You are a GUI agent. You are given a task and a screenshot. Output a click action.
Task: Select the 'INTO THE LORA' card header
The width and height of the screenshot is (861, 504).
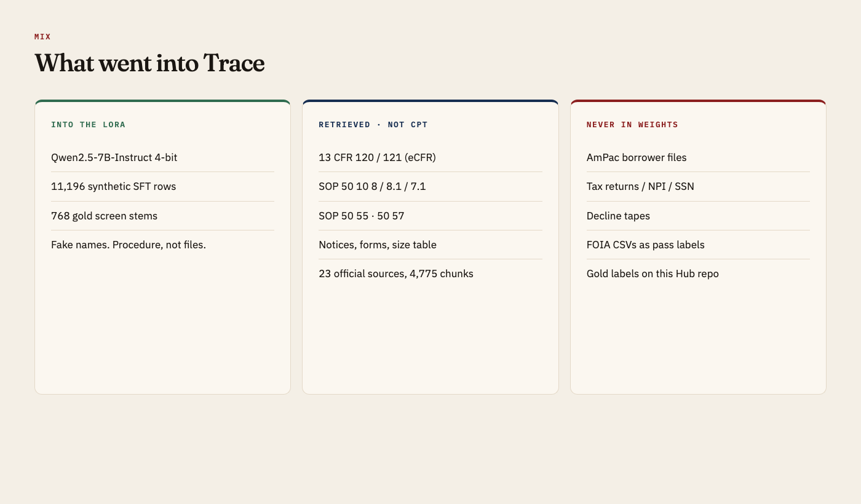point(89,125)
